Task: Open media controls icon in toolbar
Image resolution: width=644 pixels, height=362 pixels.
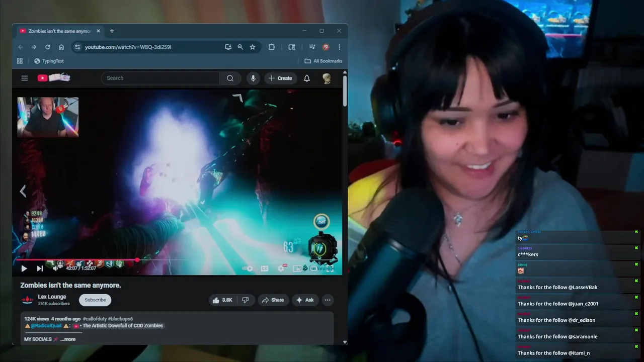Action: [x=312, y=47]
